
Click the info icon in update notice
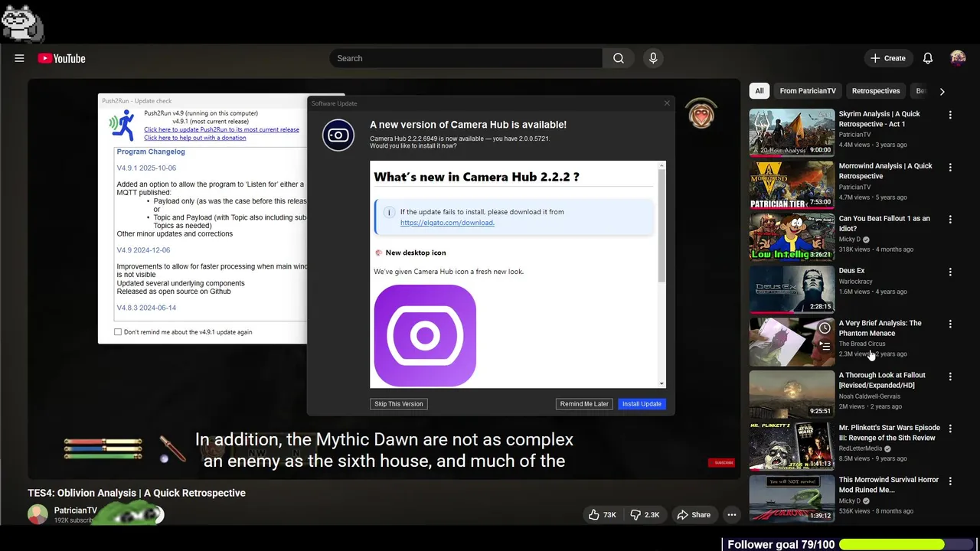click(388, 212)
